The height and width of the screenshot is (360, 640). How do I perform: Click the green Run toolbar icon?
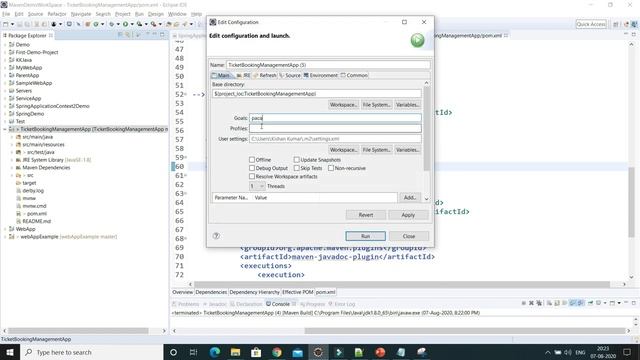coord(126,24)
